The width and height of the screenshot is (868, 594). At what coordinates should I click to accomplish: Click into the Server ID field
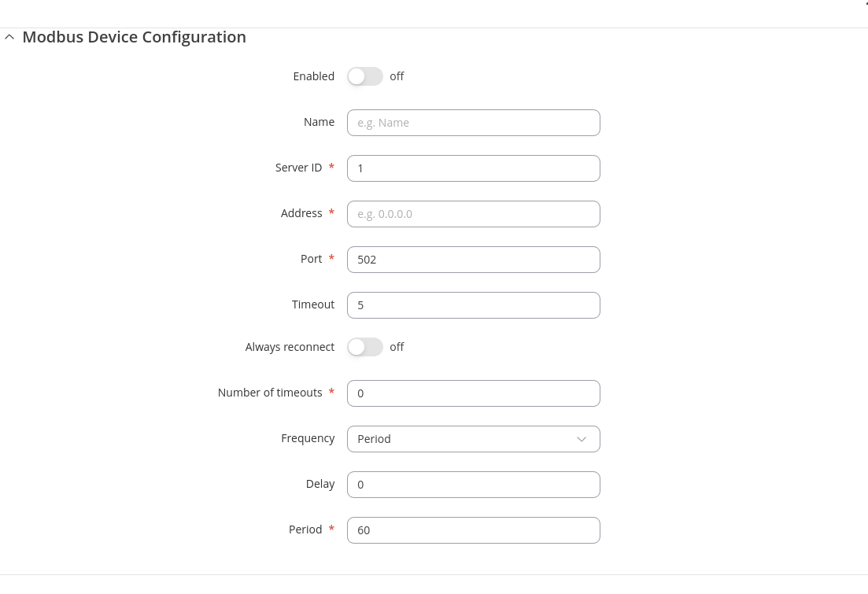[x=473, y=168]
